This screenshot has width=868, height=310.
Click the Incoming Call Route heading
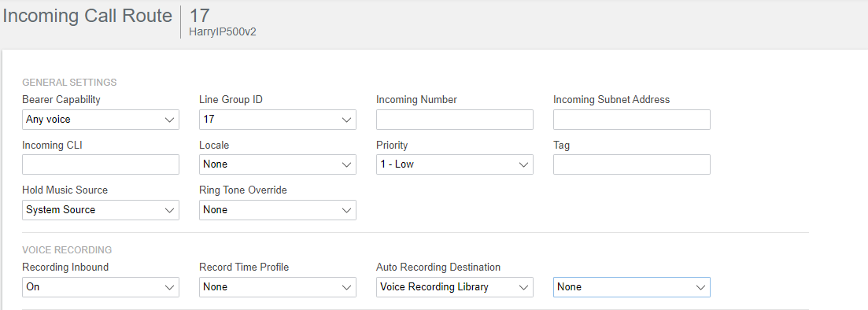pos(87,16)
